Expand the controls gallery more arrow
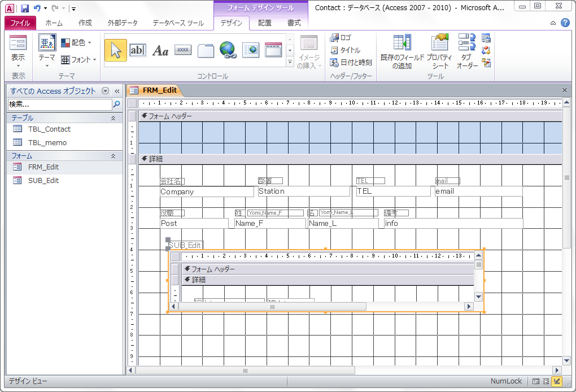The width and height of the screenshot is (576, 392). point(290,62)
